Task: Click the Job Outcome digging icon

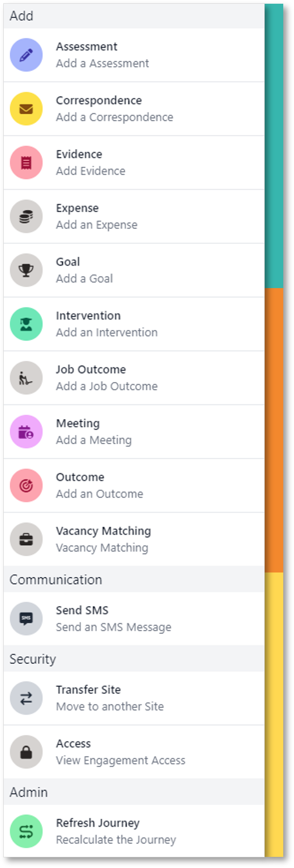Action: coord(26,378)
